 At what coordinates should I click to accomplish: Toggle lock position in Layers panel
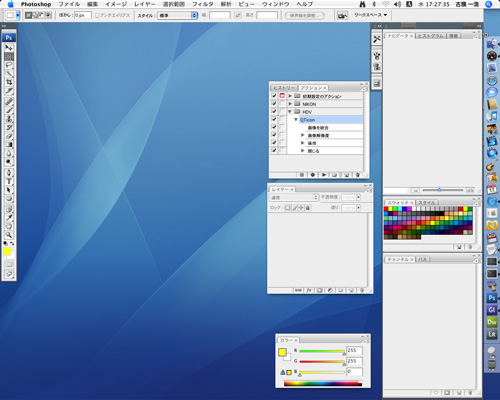[x=301, y=208]
